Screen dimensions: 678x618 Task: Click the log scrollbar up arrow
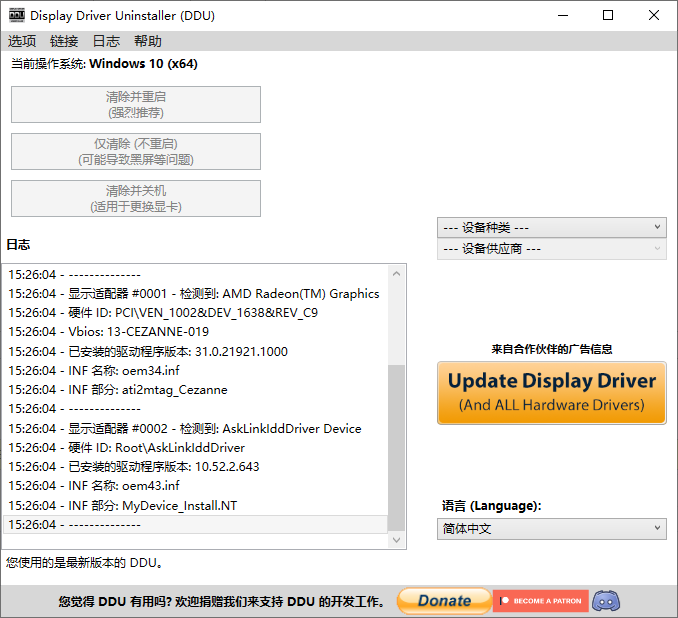coord(397,273)
